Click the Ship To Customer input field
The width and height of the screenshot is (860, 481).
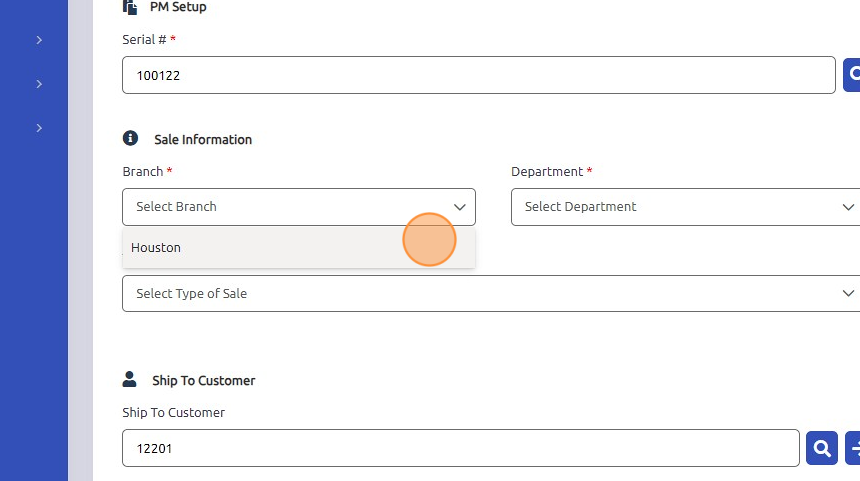click(x=461, y=448)
